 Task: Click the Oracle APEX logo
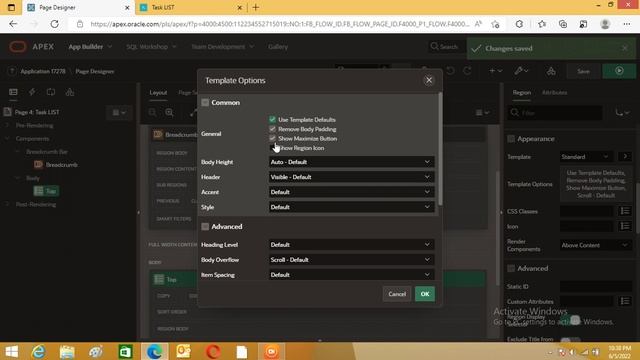point(31,47)
